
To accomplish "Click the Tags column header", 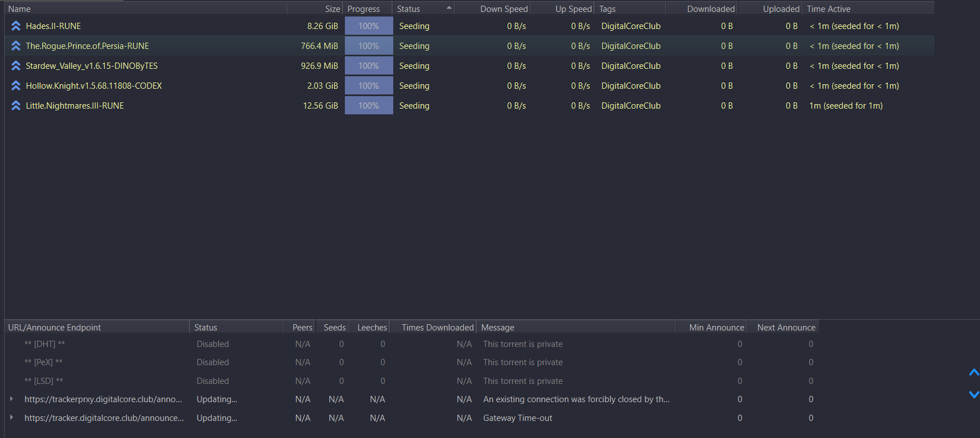I will click(607, 9).
